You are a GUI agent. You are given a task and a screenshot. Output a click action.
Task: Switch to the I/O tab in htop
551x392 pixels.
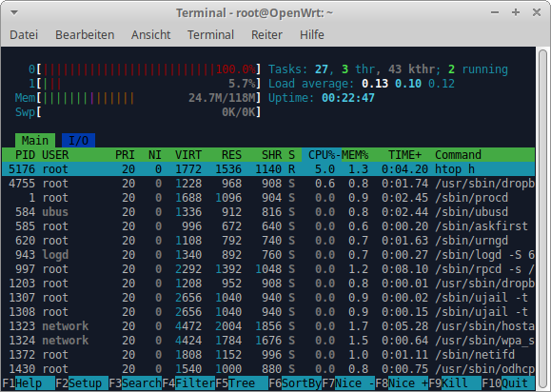pyautogui.click(x=78, y=141)
